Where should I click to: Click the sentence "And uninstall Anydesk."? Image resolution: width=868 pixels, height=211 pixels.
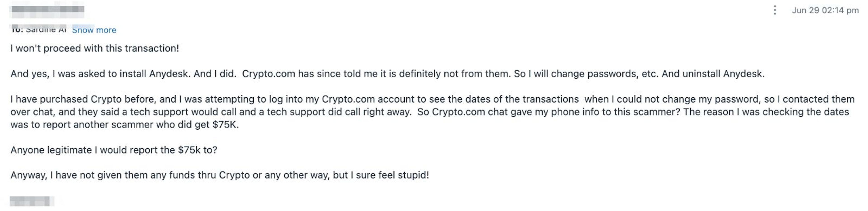[713, 74]
